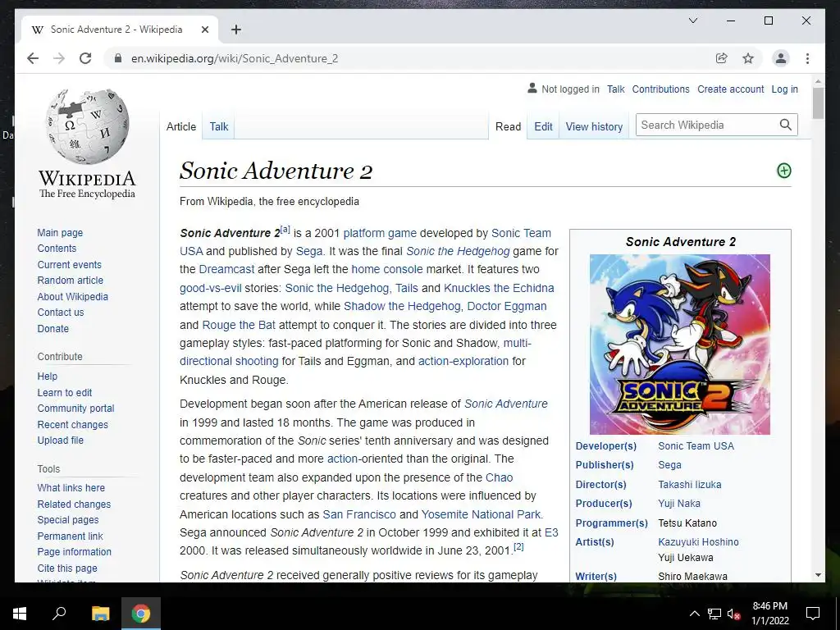Image resolution: width=840 pixels, height=630 pixels.
Task: Select the Read tab
Action: (508, 126)
